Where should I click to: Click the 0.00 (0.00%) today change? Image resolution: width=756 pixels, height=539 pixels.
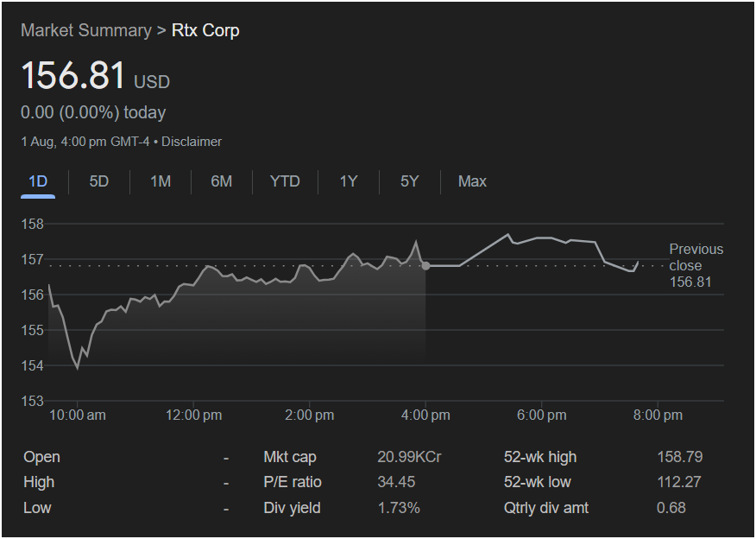[93, 112]
